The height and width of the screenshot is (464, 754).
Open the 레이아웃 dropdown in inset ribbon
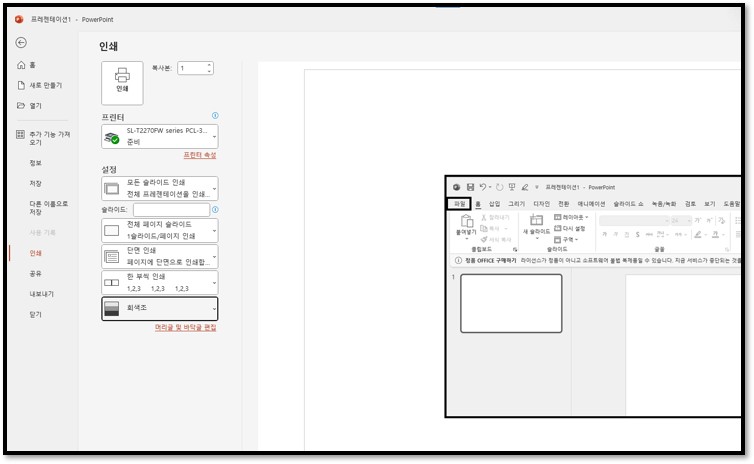(571, 217)
